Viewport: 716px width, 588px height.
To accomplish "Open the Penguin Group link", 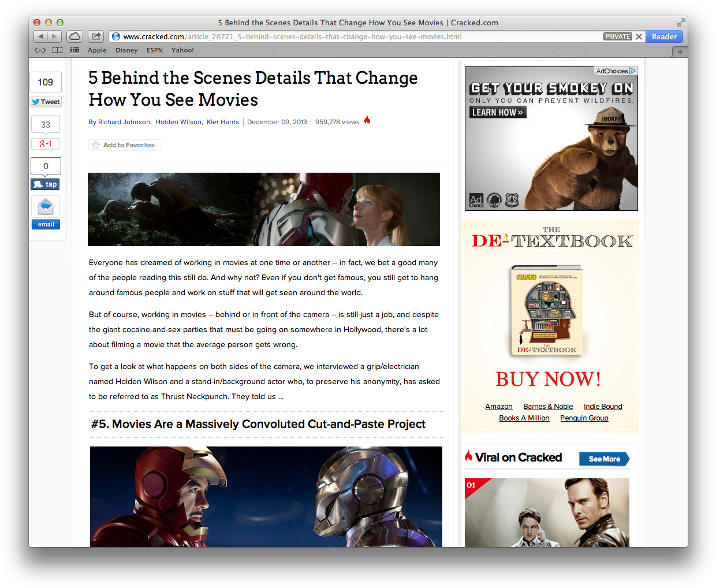I will [x=584, y=418].
